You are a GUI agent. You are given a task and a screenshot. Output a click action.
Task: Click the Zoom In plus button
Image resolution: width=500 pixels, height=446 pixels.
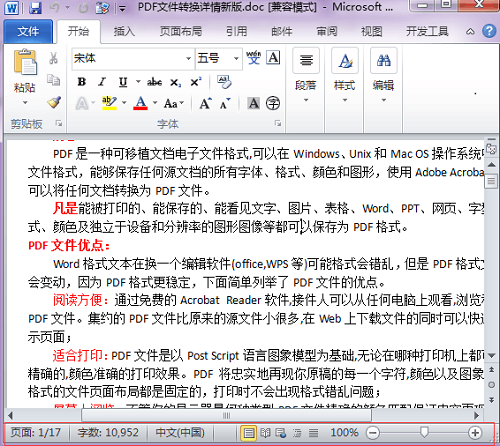475,433
